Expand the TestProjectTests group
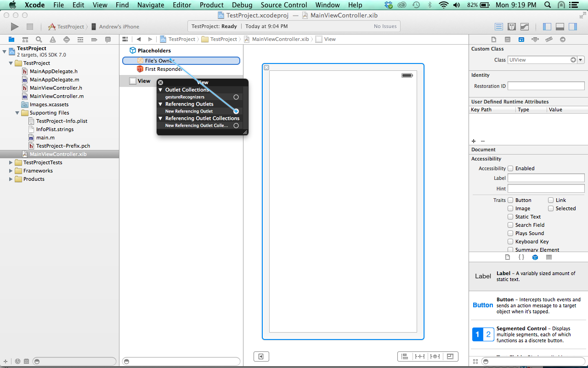 pyautogui.click(x=11, y=162)
